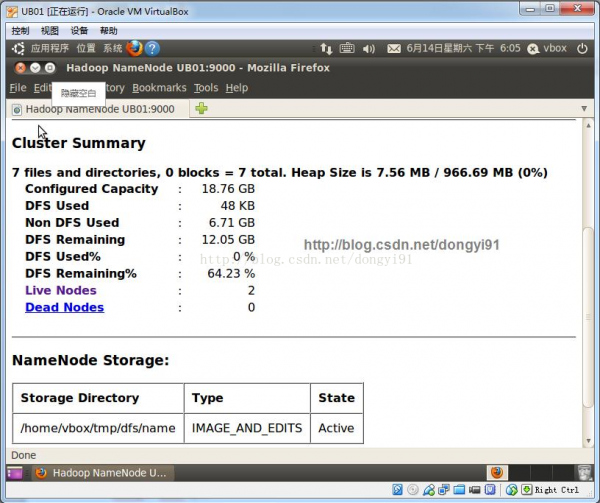Click the 18.76 GB capacity value
The height and width of the screenshot is (503, 600).
[228, 189]
